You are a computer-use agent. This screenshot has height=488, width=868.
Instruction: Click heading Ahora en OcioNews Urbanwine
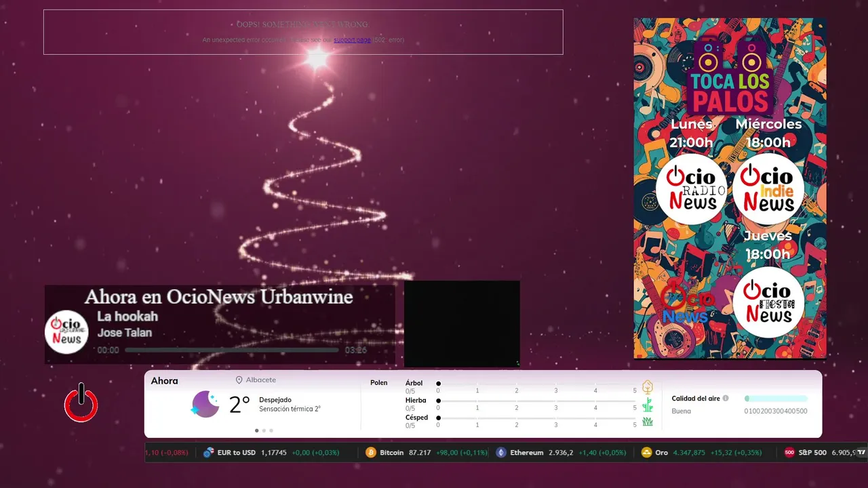coord(218,297)
